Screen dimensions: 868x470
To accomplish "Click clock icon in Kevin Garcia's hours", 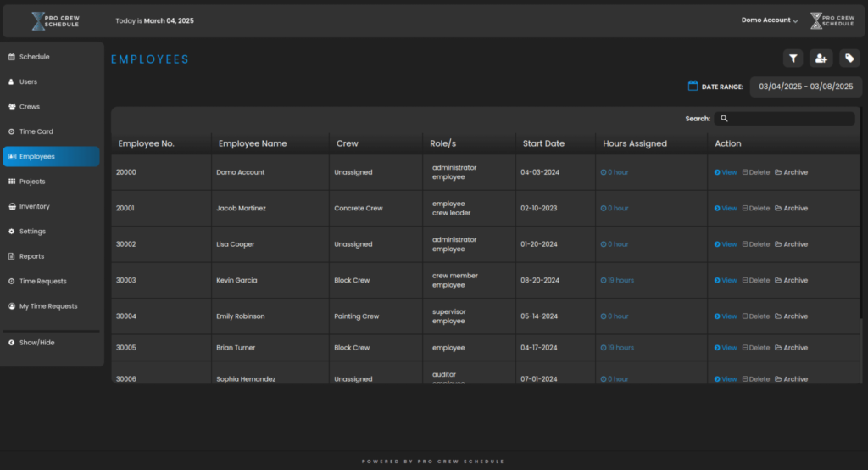I will coord(604,280).
